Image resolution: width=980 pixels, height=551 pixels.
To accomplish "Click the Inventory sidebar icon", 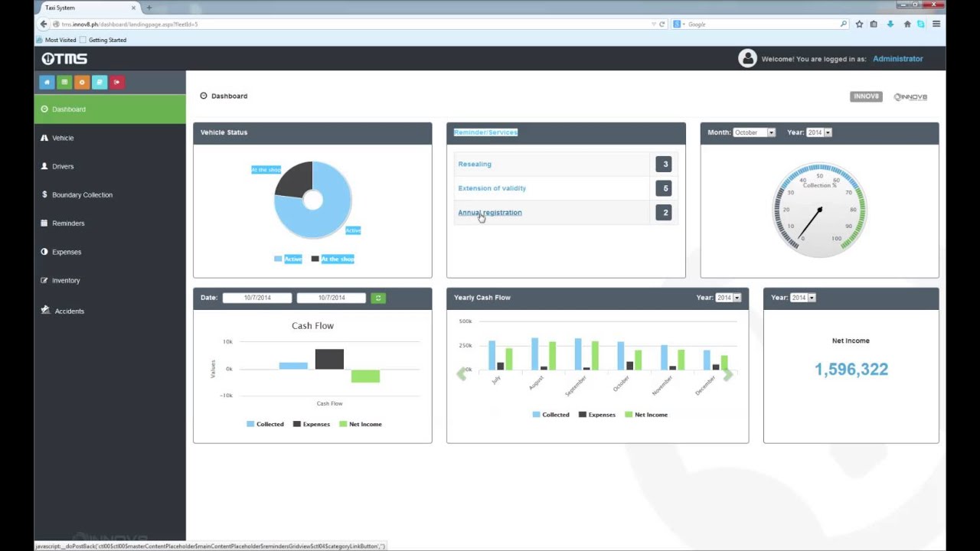I will pos(44,280).
